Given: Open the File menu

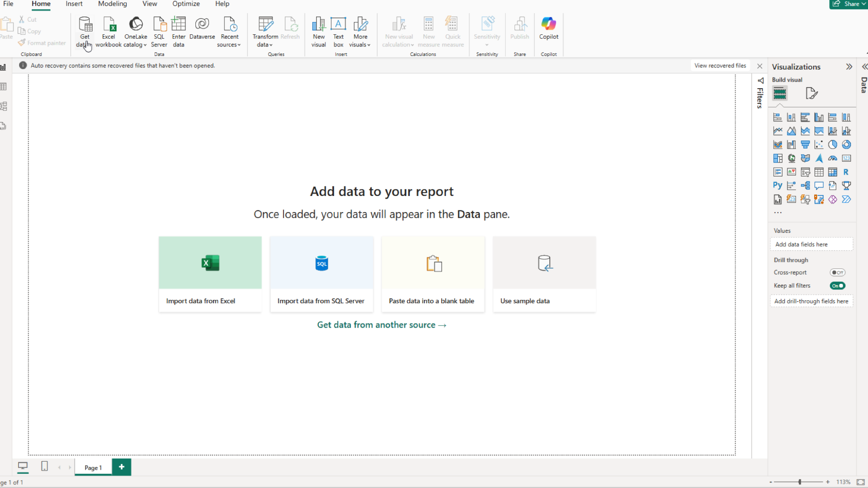Looking at the screenshot, I should click(8, 4).
